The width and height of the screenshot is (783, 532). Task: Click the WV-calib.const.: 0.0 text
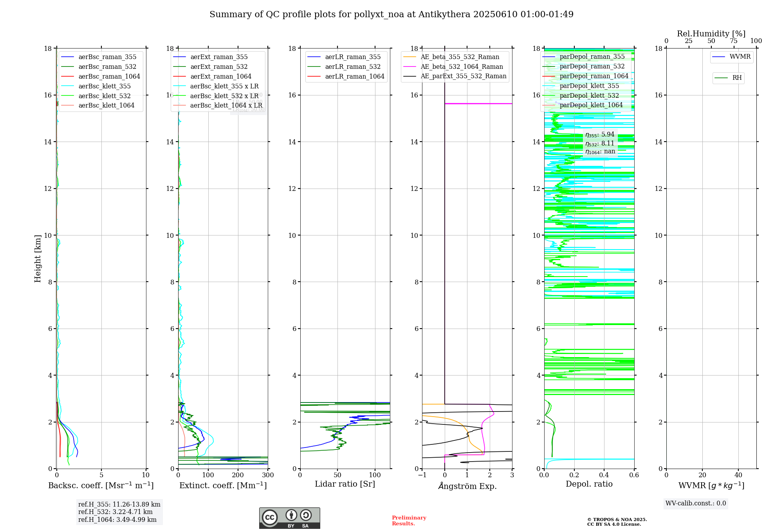pos(696,503)
